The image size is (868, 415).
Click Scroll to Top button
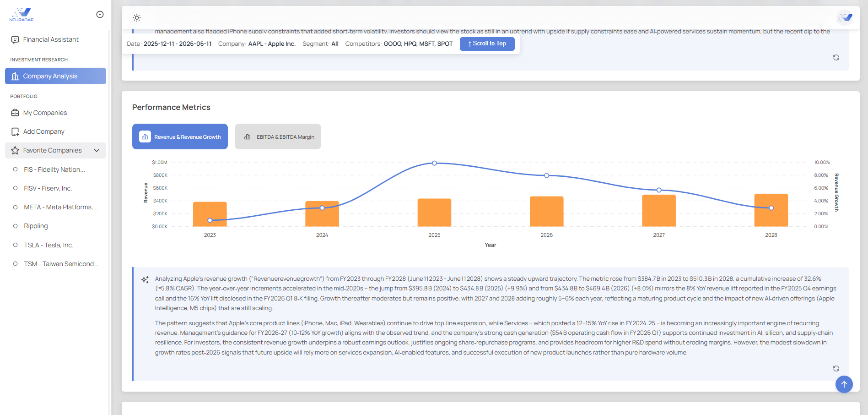click(x=487, y=44)
